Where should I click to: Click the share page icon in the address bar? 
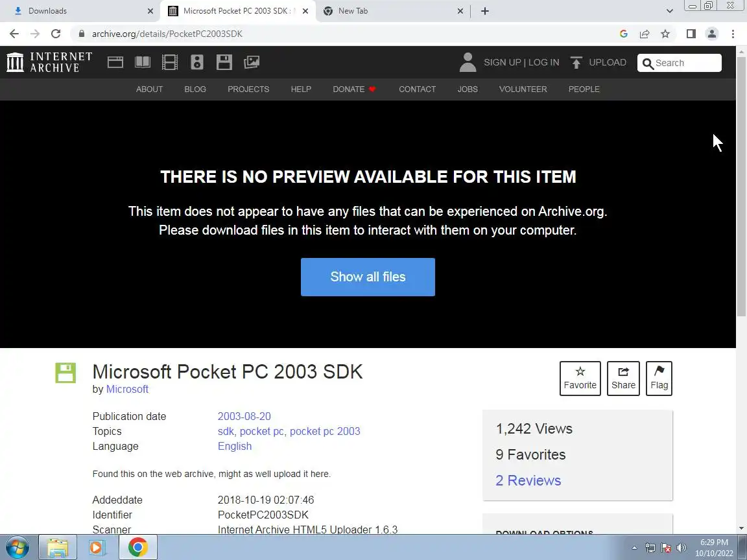click(645, 34)
